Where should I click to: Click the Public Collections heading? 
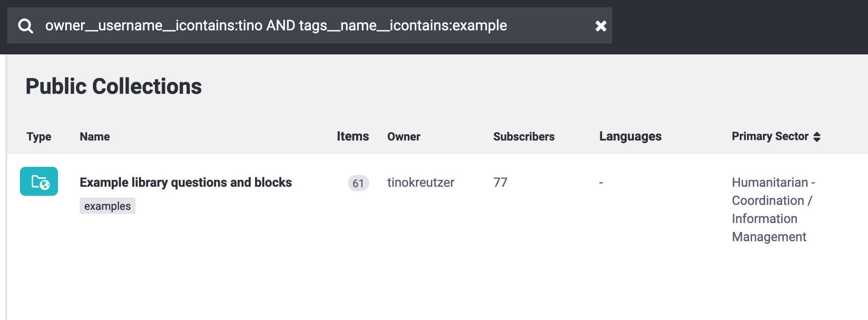(x=114, y=86)
